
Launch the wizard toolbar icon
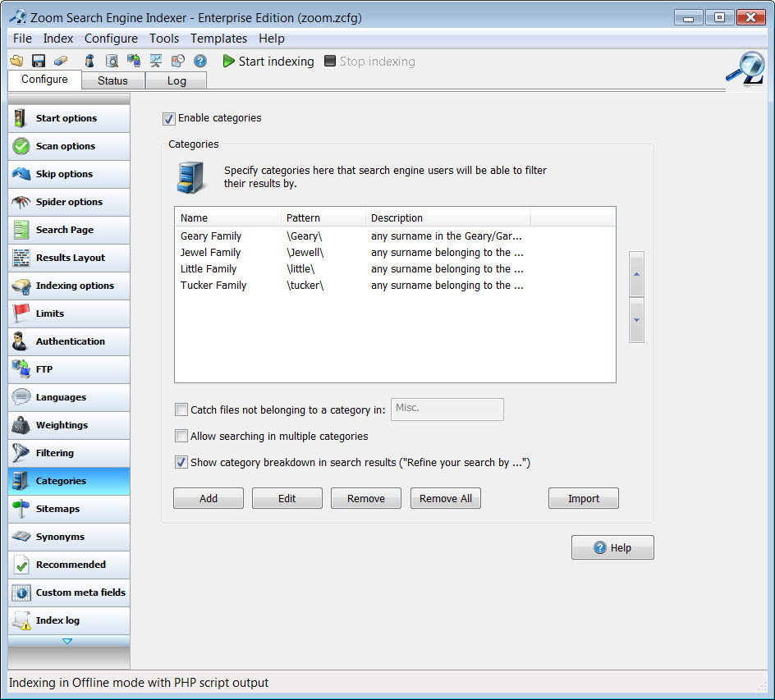click(x=89, y=61)
